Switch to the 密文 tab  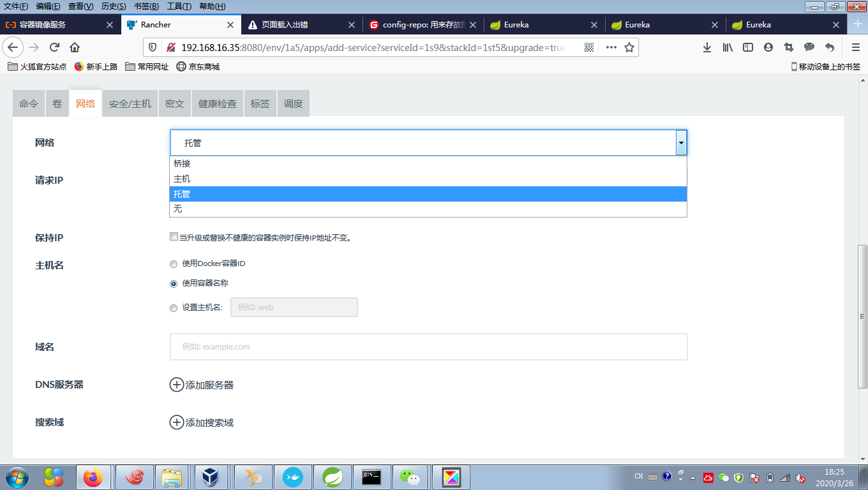(x=175, y=103)
